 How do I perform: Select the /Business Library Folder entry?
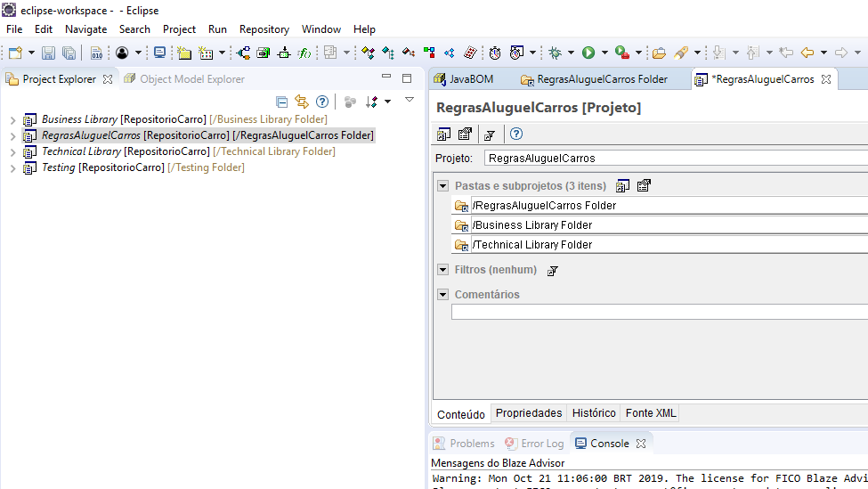(x=660, y=225)
